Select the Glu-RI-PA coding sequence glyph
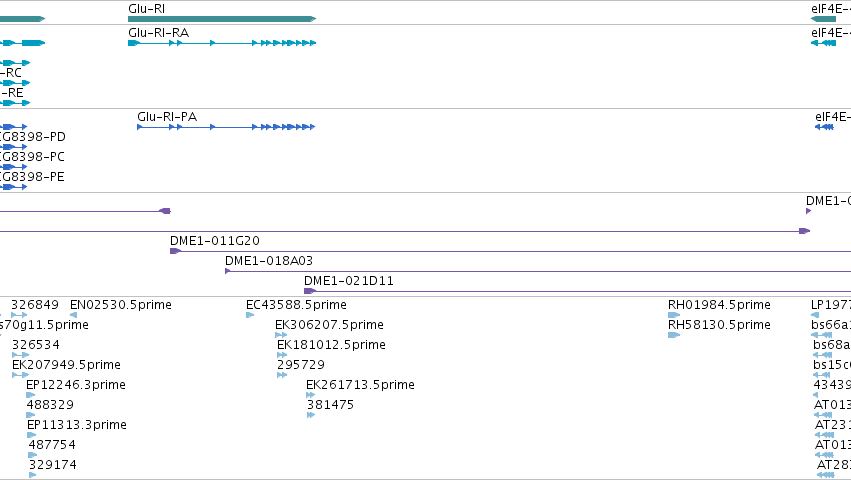 [226, 127]
